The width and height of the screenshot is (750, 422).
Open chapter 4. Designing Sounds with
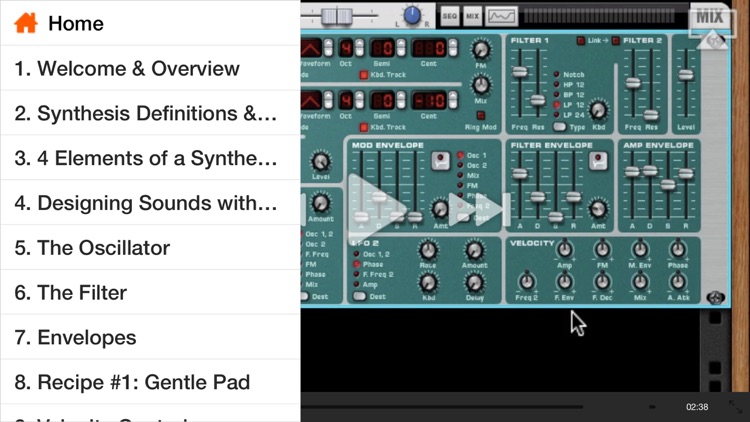tap(150, 203)
